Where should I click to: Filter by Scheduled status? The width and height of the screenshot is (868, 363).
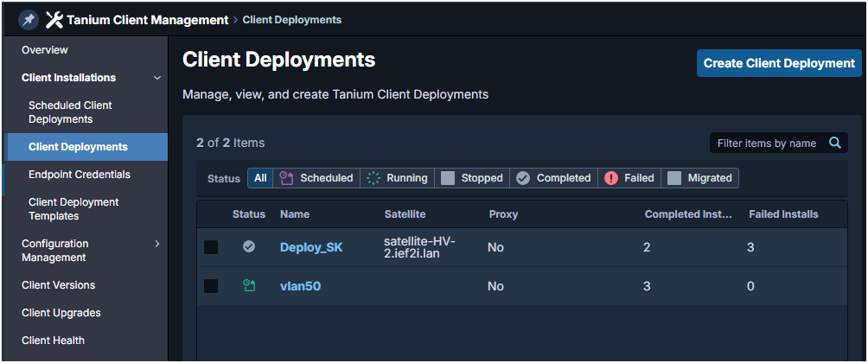click(x=316, y=178)
